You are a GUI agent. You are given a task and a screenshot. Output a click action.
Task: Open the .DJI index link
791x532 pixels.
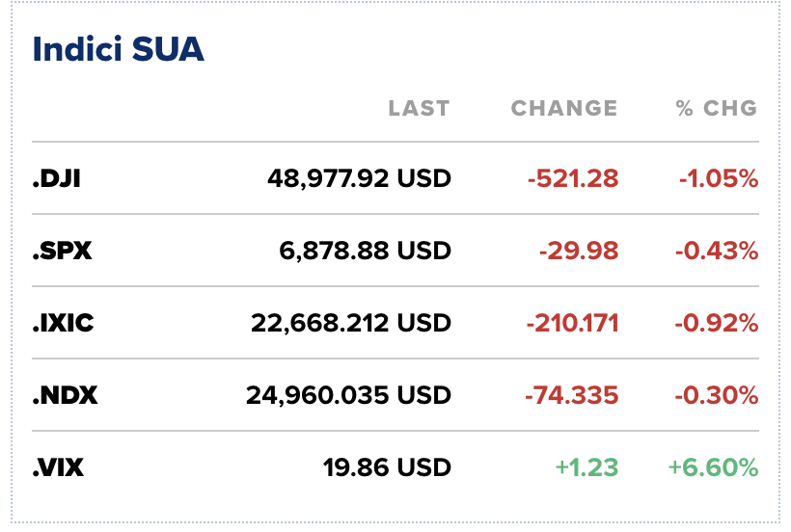56,178
